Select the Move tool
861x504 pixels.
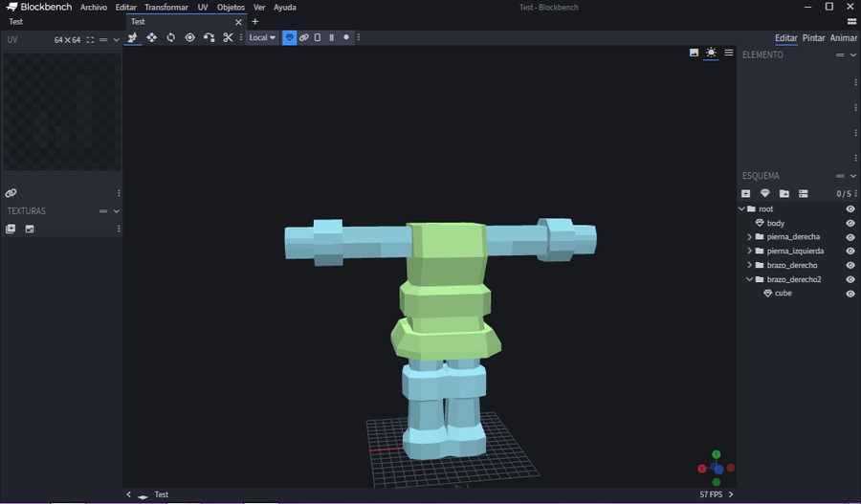[151, 37]
